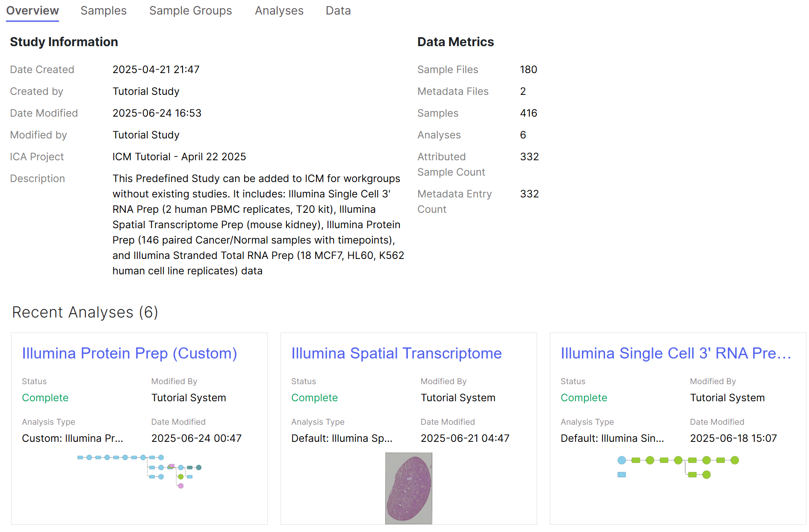Click Complete status on the Protein Prep card
This screenshot has height=532, width=809.
[45, 398]
